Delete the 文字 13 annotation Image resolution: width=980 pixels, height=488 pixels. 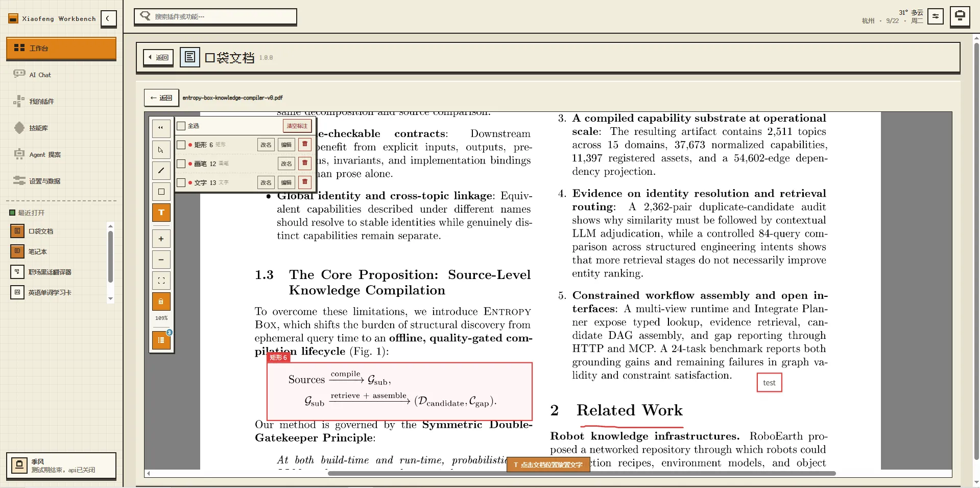[305, 182]
